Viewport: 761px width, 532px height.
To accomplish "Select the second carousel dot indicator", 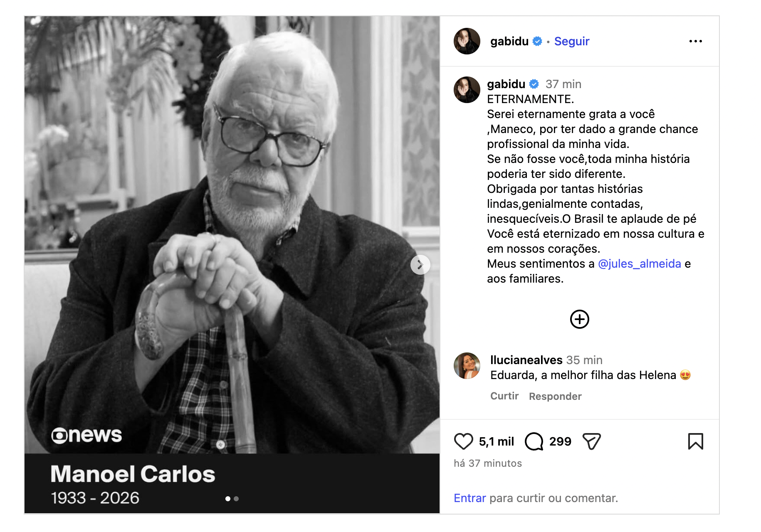I will point(236,499).
